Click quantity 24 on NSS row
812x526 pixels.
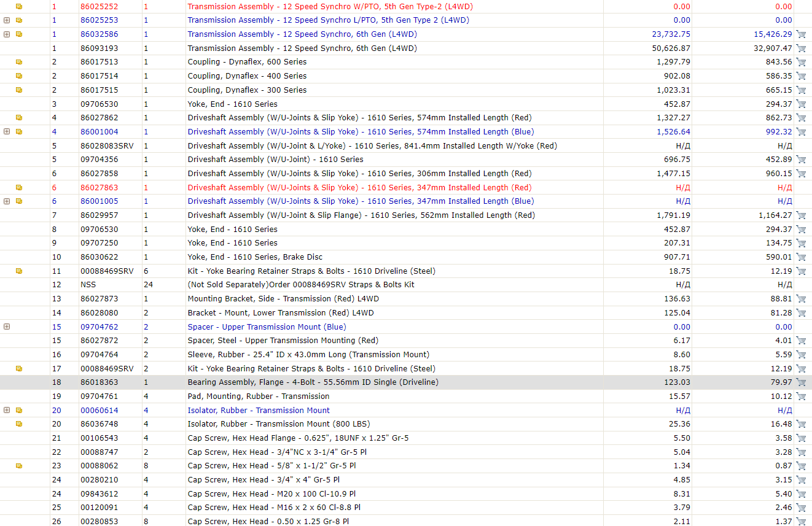(148, 285)
